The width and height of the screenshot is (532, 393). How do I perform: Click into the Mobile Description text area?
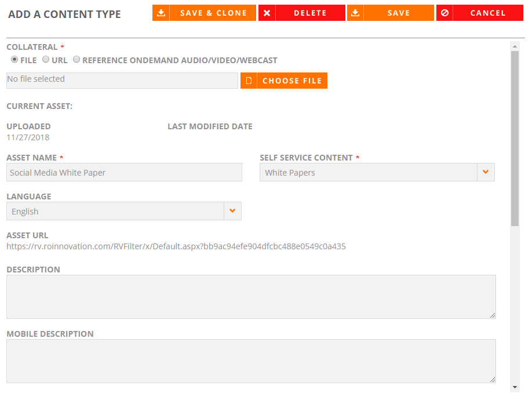point(251,361)
